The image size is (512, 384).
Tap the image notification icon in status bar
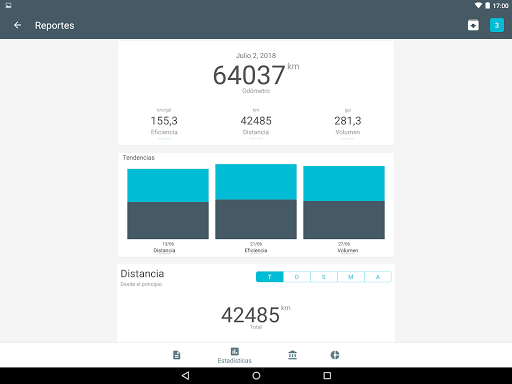8,5
